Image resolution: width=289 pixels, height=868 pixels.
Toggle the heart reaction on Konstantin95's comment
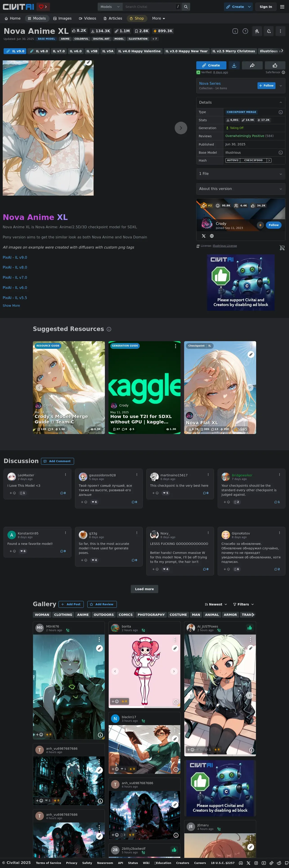[x=23, y=551]
